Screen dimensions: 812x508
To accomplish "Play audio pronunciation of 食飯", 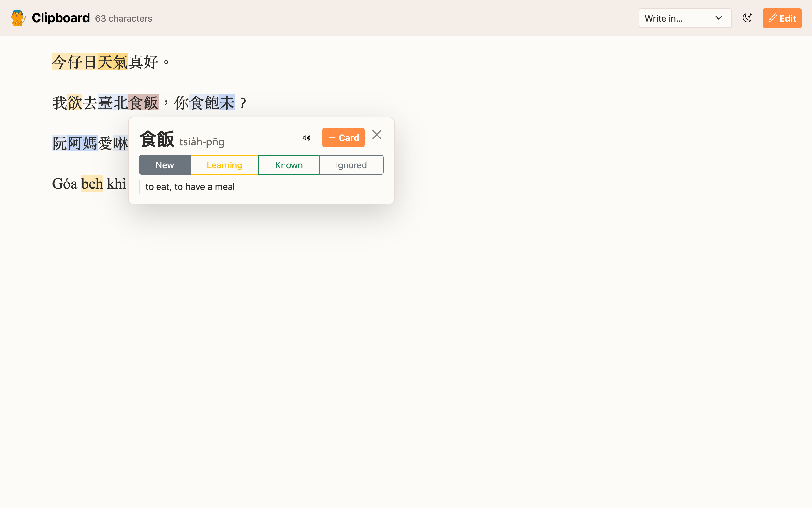I will [x=306, y=138].
